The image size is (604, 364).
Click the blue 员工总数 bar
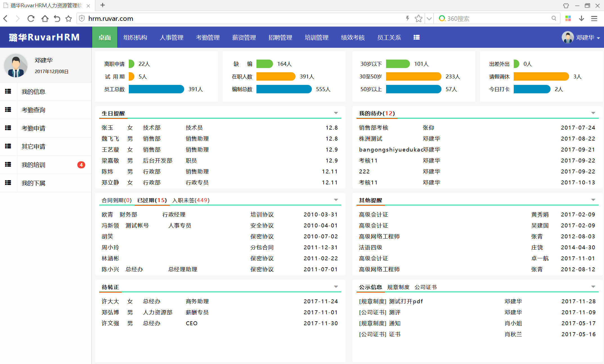[156, 89]
